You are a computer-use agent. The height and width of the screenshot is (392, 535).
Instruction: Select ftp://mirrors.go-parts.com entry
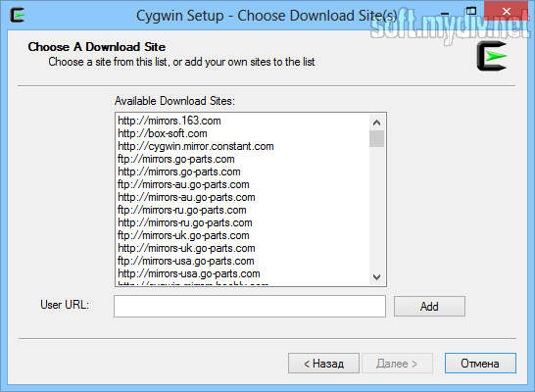click(176, 159)
